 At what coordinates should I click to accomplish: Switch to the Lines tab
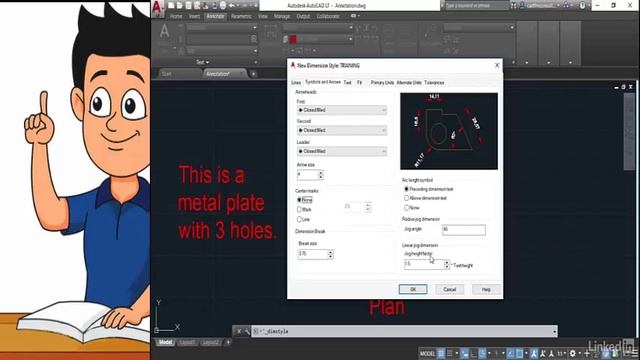(296, 82)
